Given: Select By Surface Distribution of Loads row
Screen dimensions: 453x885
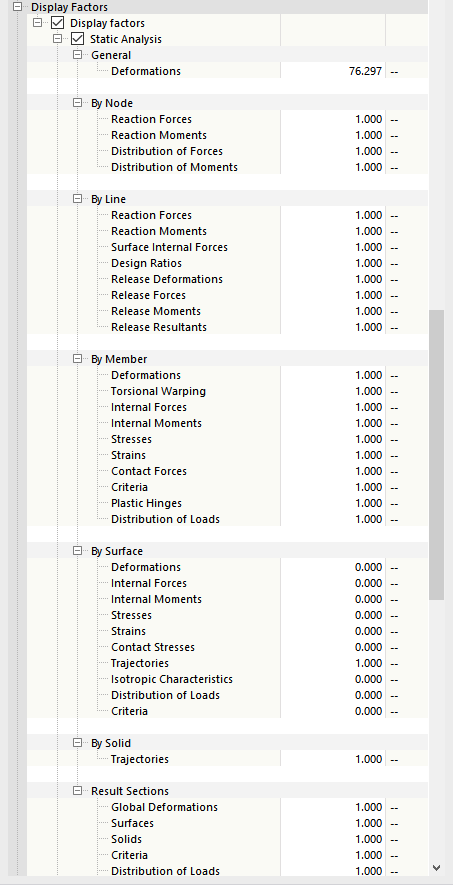Looking at the screenshot, I should pyautogui.click(x=228, y=695).
